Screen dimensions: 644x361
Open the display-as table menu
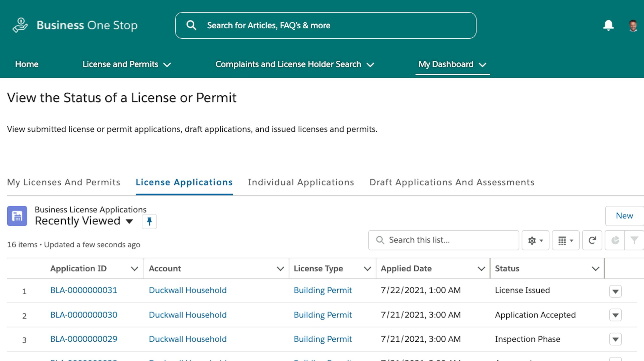tap(565, 240)
